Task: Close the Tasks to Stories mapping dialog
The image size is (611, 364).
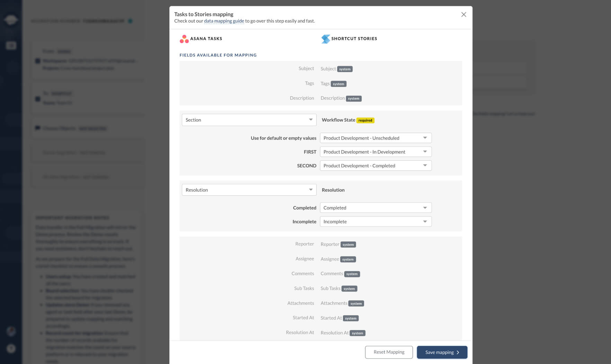Action: pos(463,15)
